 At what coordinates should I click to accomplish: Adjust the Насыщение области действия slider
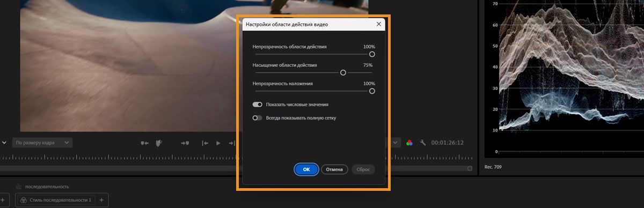click(x=343, y=72)
